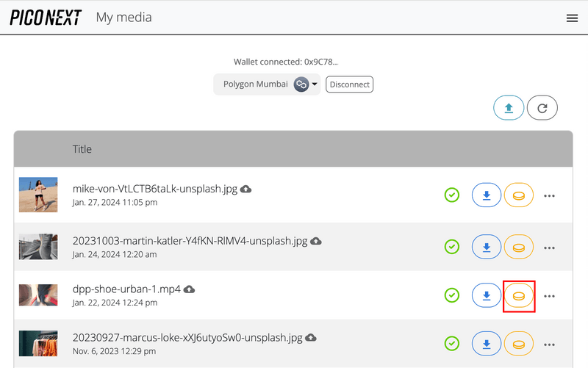Click green checkmark for 20230927-marcus-loke row
This screenshot has width=588, height=368.
pos(452,343)
